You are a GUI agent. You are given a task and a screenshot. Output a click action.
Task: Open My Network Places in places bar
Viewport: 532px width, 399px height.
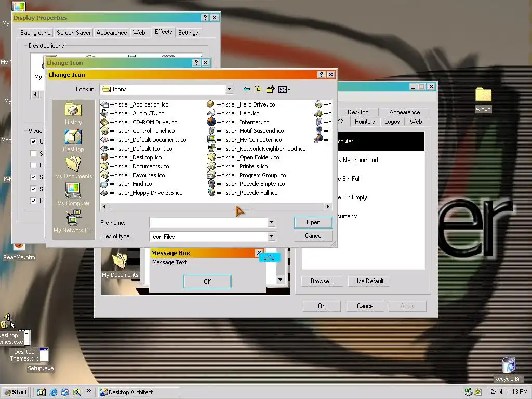click(73, 221)
